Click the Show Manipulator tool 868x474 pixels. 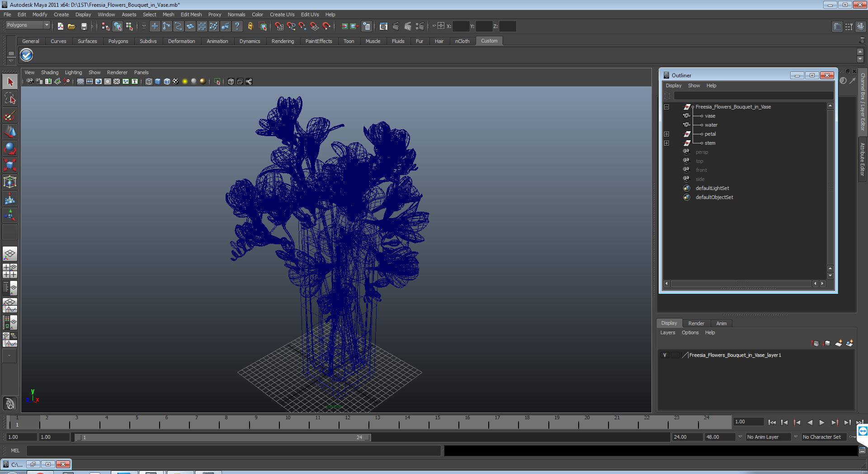pyautogui.click(x=10, y=216)
